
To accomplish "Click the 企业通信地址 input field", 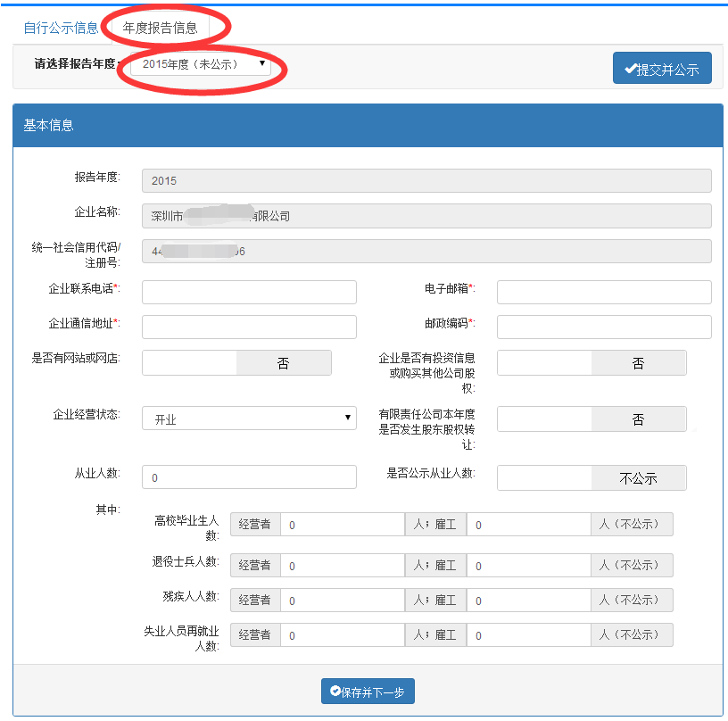I will 248,327.
